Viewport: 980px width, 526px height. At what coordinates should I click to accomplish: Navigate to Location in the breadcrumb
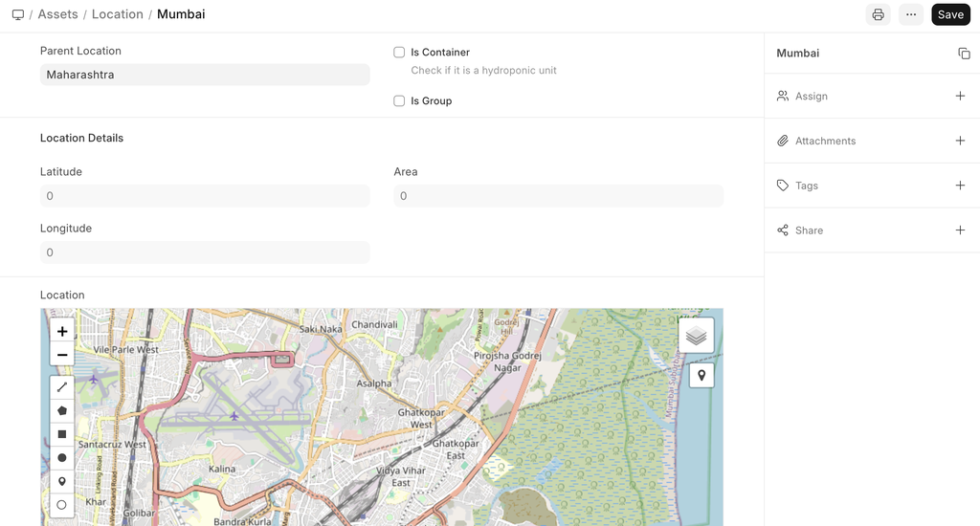pos(117,14)
